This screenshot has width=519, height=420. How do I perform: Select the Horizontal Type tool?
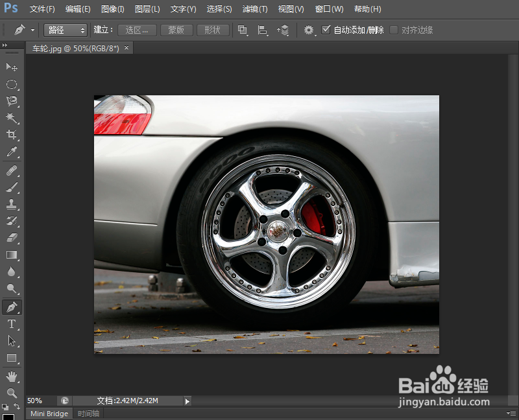(x=12, y=324)
